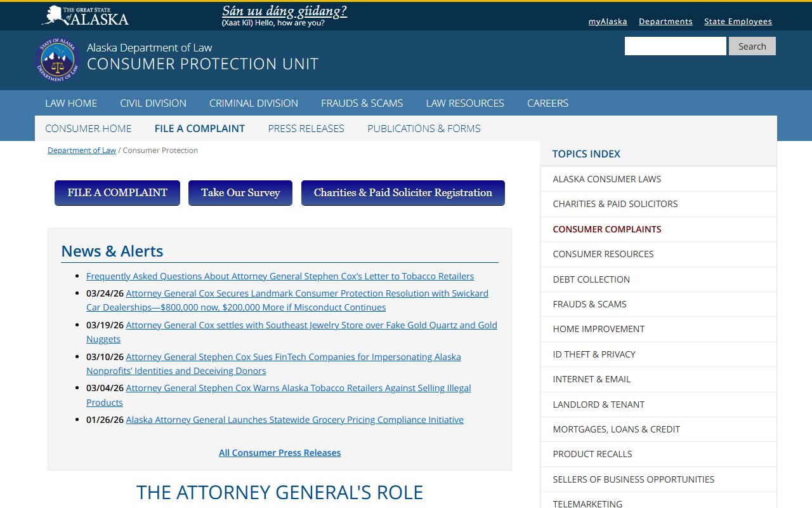
Task: Open the FinTech Companies lawsuit press release
Action: click(273, 364)
